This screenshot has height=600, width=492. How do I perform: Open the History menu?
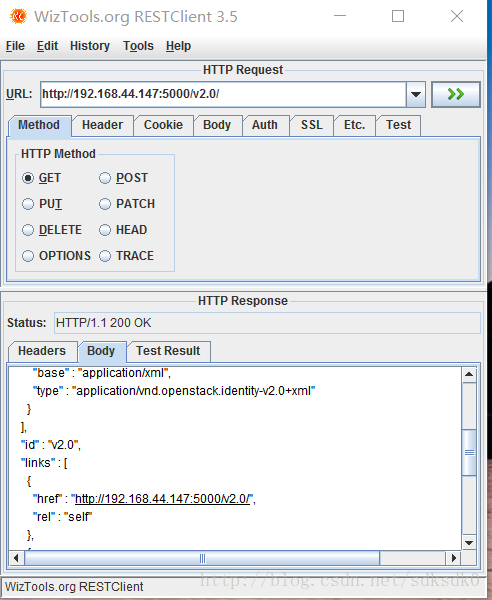pyautogui.click(x=90, y=46)
